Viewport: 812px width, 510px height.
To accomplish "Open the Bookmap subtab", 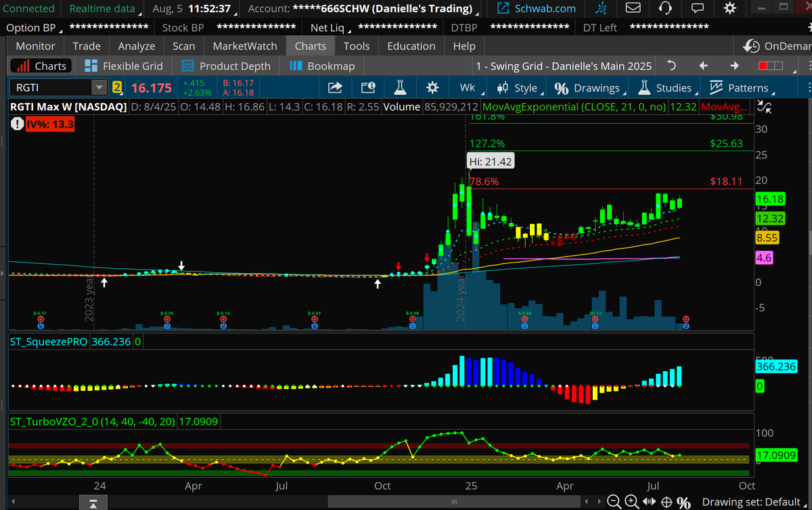I will click(322, 66).
